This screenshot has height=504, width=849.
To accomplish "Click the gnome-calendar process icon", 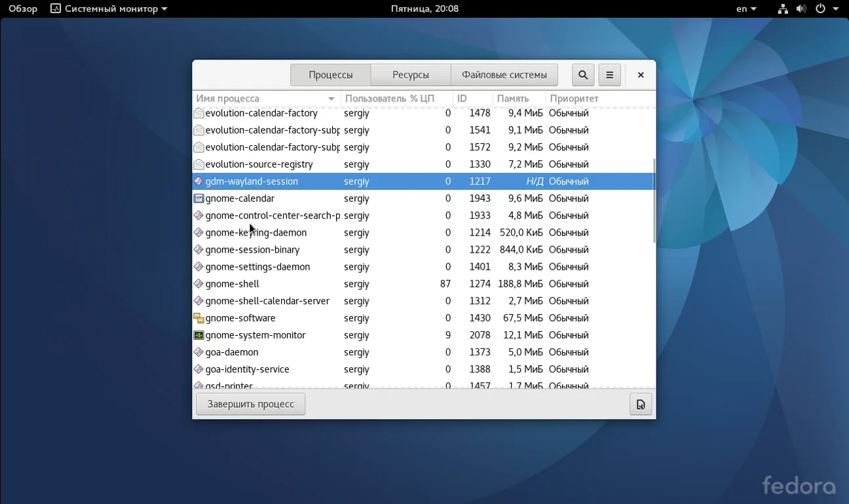I will (x=198, y=198).
